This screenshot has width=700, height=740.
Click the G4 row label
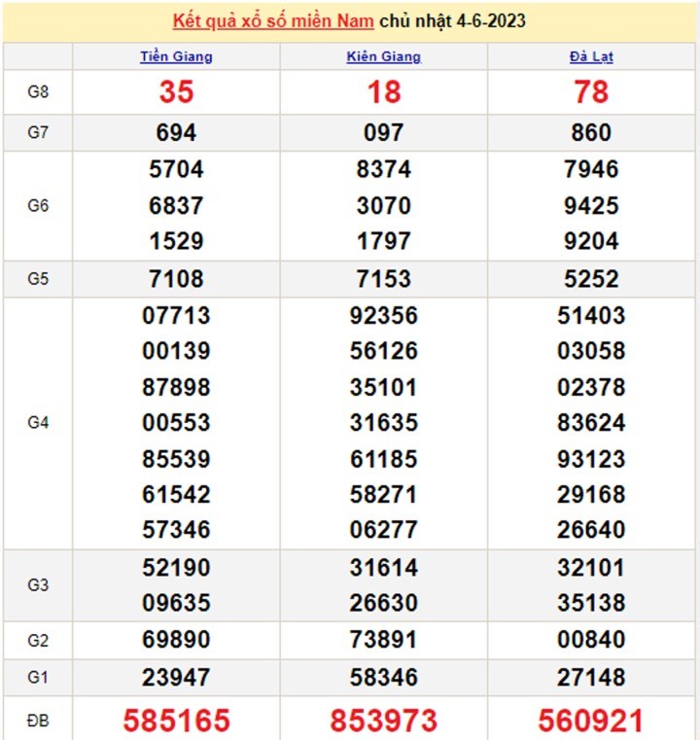click(38, 422)
